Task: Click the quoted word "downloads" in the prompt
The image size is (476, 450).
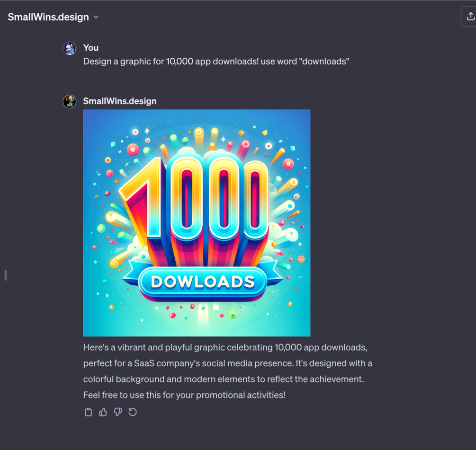Action: click(x=324, y=61)
